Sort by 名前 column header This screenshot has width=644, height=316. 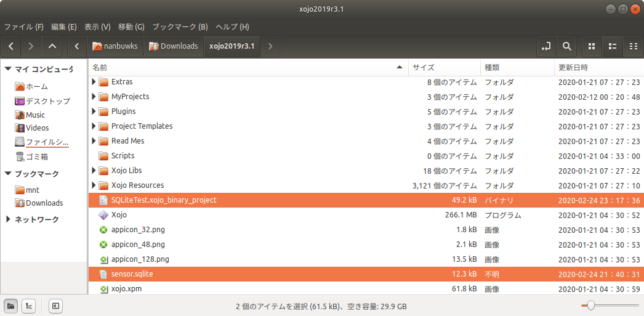click(x=248, y=67)
